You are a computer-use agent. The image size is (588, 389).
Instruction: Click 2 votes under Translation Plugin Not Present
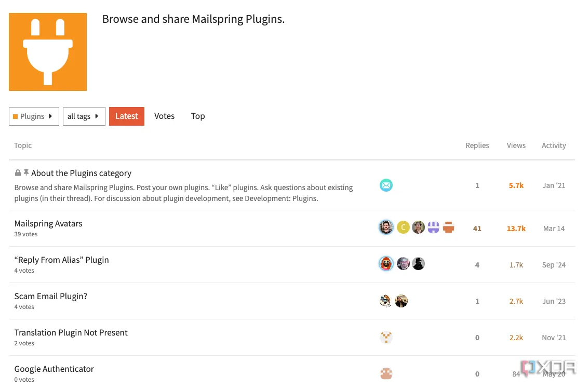pos(24,343)
